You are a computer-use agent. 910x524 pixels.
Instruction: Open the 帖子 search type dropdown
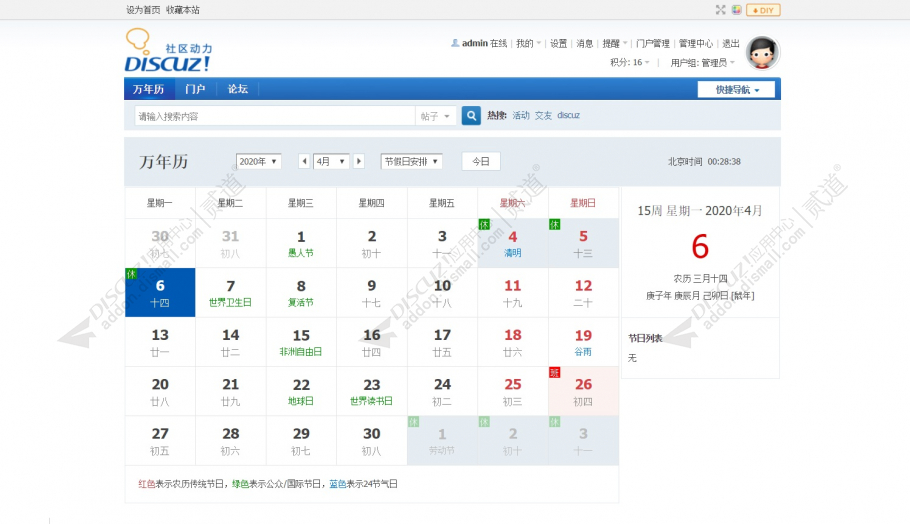pyautogui.click(x=435, y=116)
